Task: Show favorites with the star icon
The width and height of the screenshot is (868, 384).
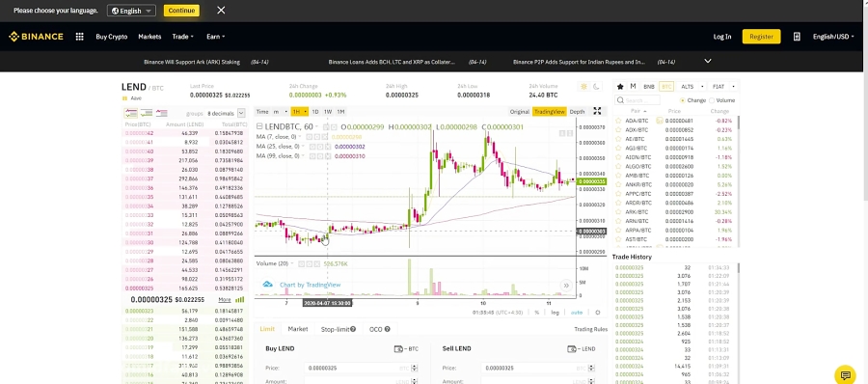Action: coord(620,87)
